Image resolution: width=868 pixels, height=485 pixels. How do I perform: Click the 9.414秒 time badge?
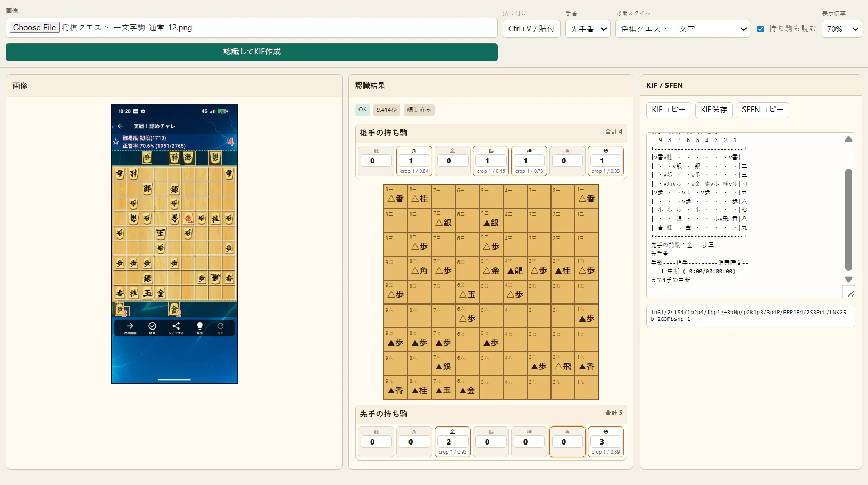tap(387, 110)
